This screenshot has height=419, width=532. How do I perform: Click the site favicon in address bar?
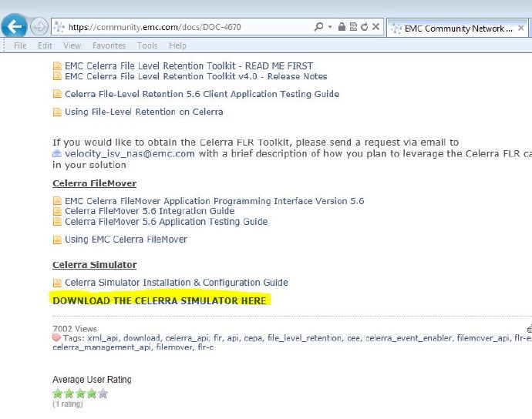pyautogui.click(x=59, y=27)
